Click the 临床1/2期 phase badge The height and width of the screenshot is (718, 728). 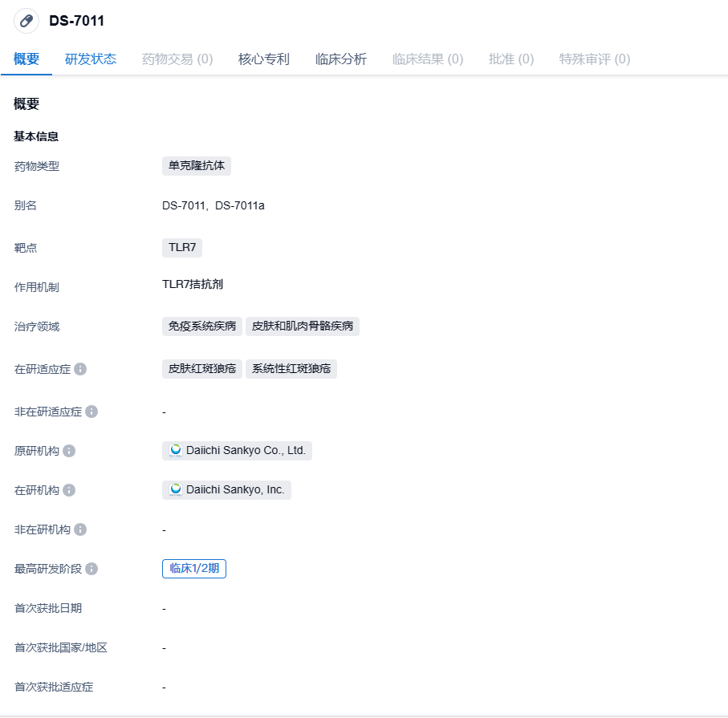(x=194, y=569)
